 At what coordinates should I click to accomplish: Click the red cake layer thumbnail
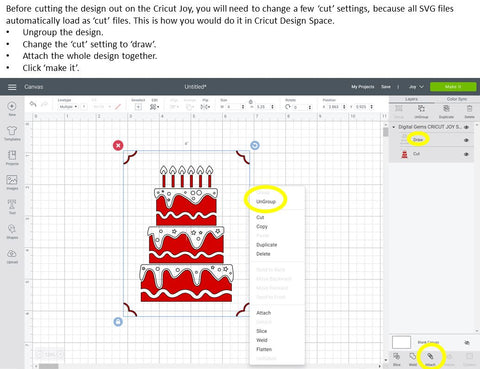coord(404,154)
